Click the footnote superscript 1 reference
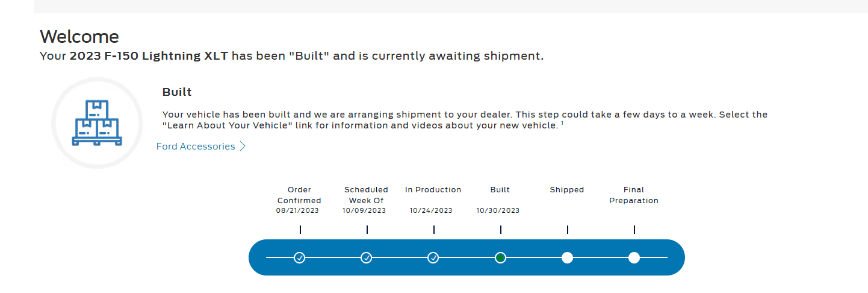 click(x=562, y=124)
